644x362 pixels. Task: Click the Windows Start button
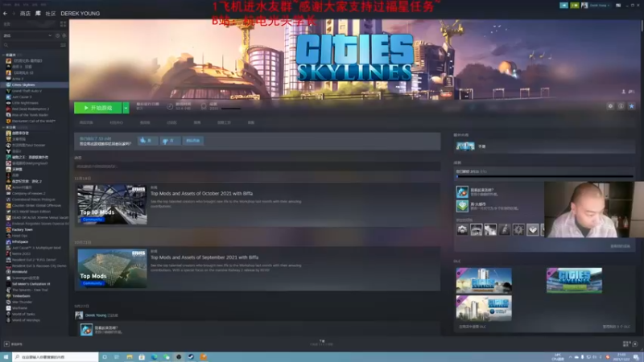pyautogui.click(x=6, y=357)
